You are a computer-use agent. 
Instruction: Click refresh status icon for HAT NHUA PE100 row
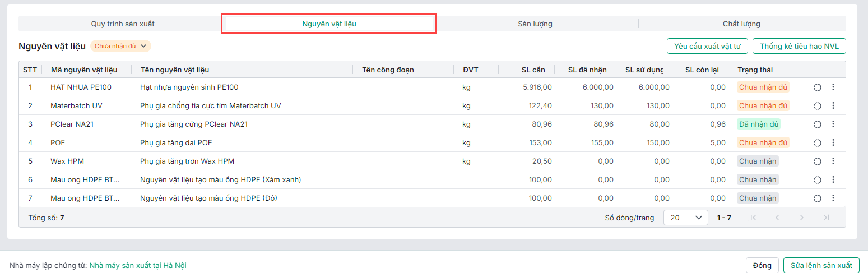[817, 87]
